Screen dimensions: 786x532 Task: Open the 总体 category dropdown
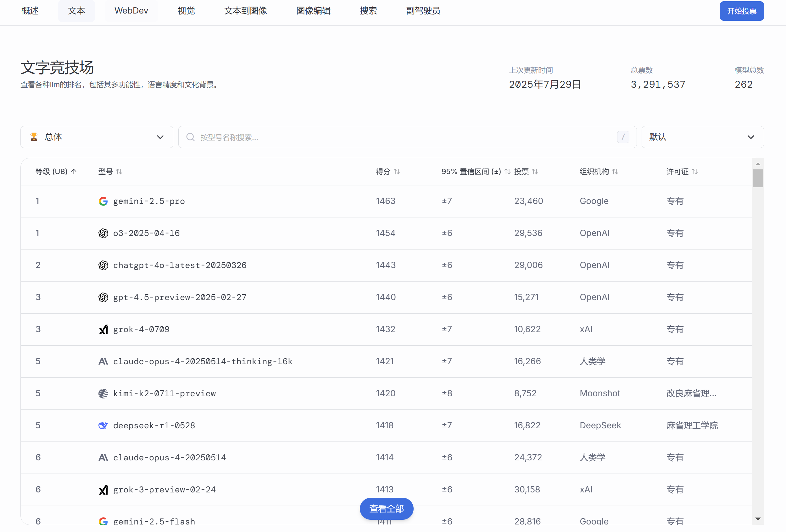tap(97, 137)
